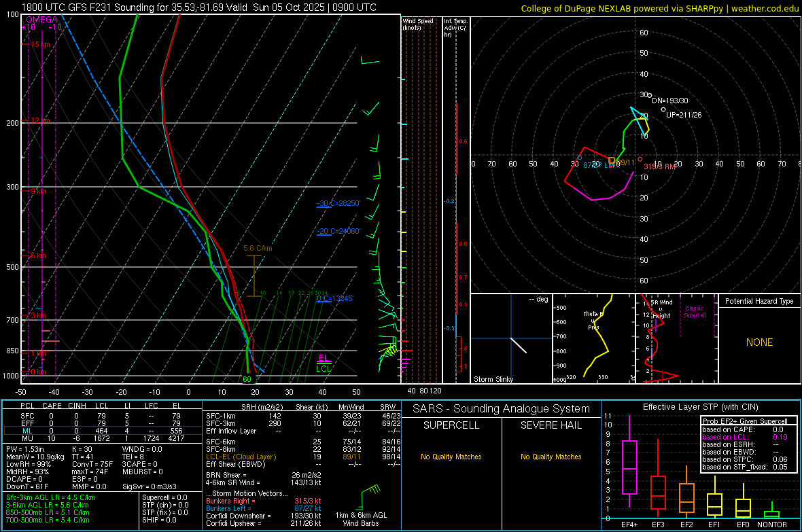This screenshot has height=532, width=802.
Task: Click the PW = 1.53in value
Action: click(x=25, y=450)
